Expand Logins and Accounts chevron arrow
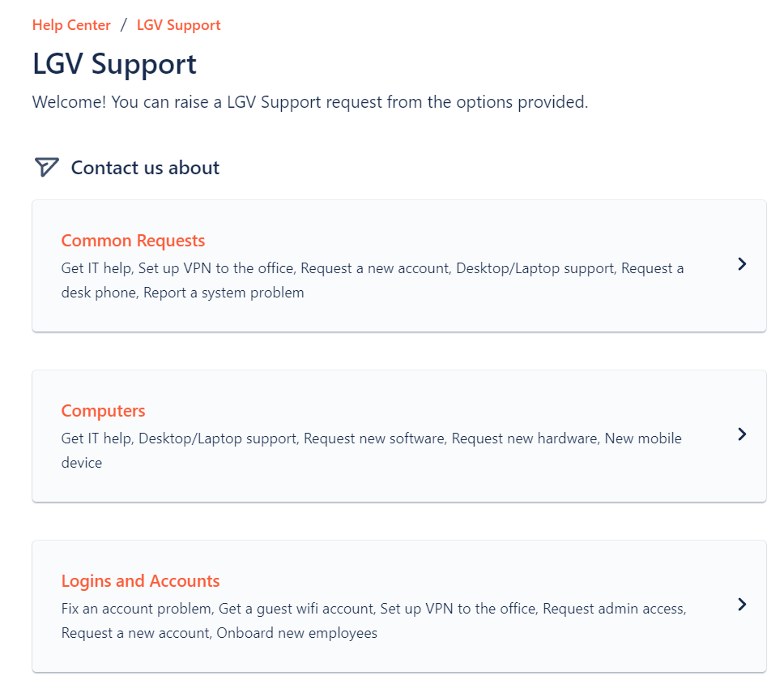The height and width of the screenshot is (680, 784). click(x=742, y=605)
